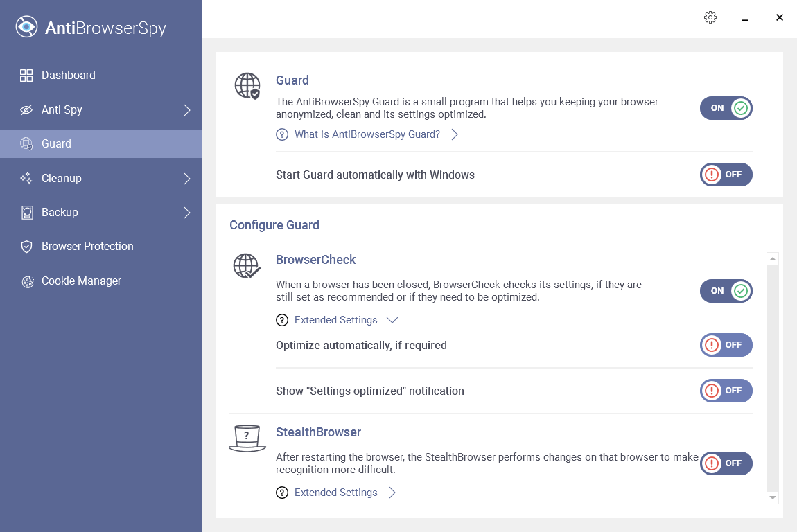Click the StealthBrowser heading
The height and width of the screenshot is (532, 797).
pos(318,432)
